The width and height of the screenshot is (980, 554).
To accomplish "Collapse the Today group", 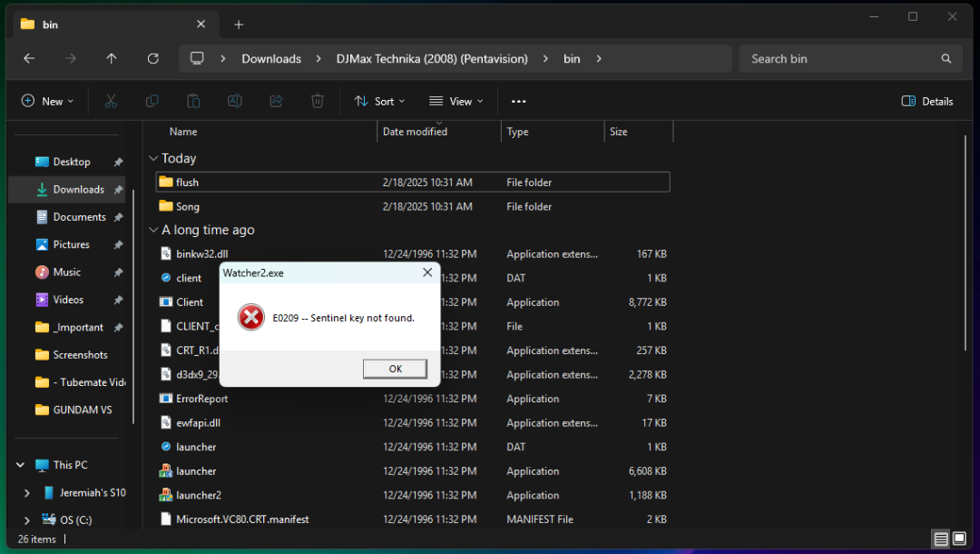I will click(153, 159).
